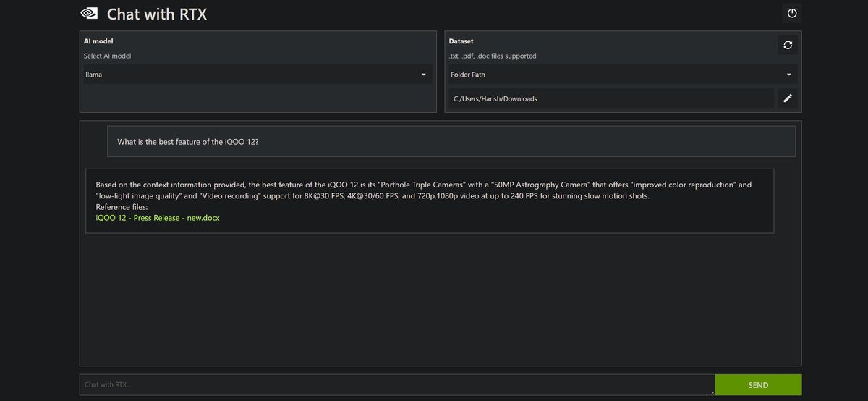Click the AI model dropdown arrow
Viewport: 868px width, 401px height.
click(424, 75)
